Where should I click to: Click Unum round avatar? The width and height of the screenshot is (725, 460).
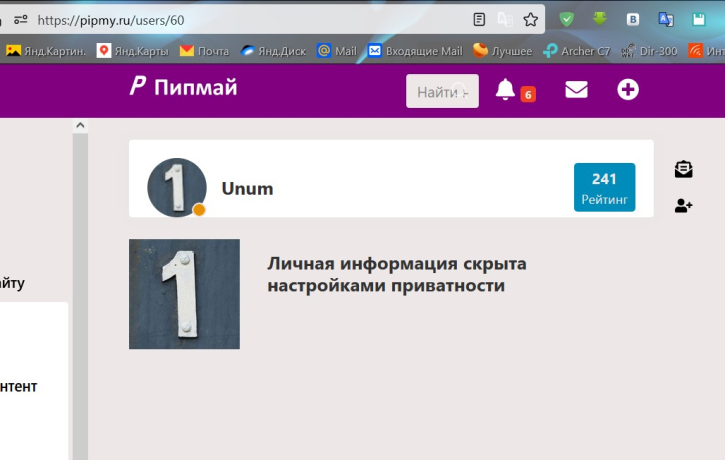[177, 187]
